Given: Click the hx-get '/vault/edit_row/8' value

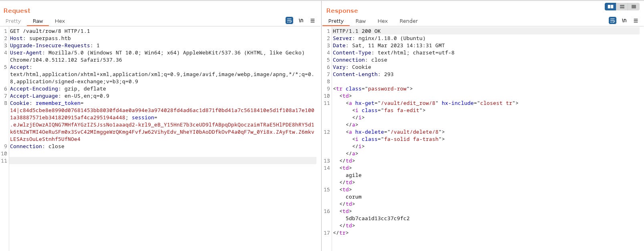Looking at the screenshot, I should pos(408,103).
